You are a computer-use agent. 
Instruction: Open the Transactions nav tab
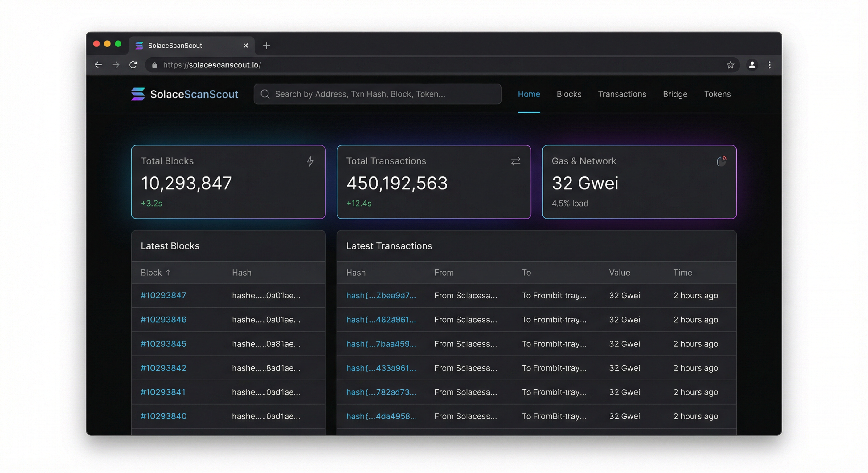pos(622,94)
